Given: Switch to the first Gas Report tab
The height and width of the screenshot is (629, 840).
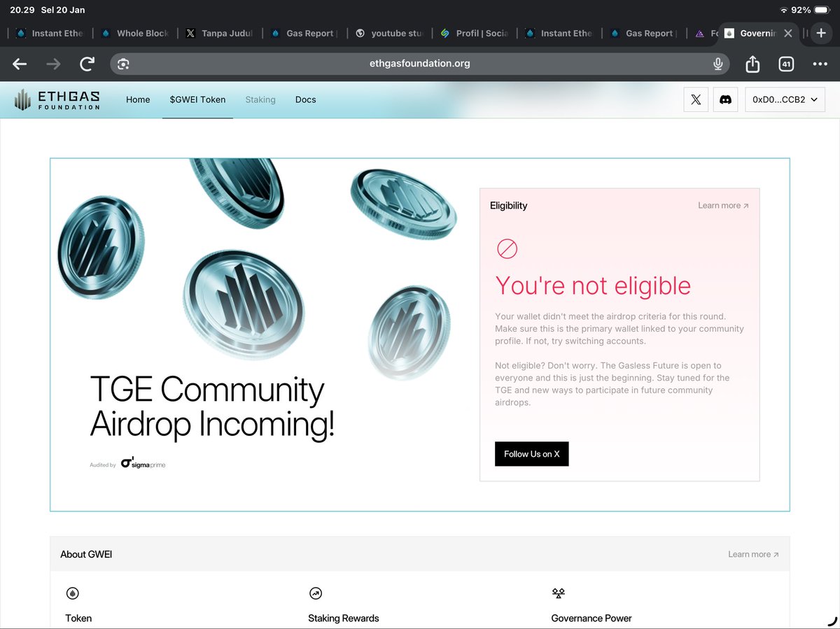Looking at the screenshot, I should pos(304,33).
